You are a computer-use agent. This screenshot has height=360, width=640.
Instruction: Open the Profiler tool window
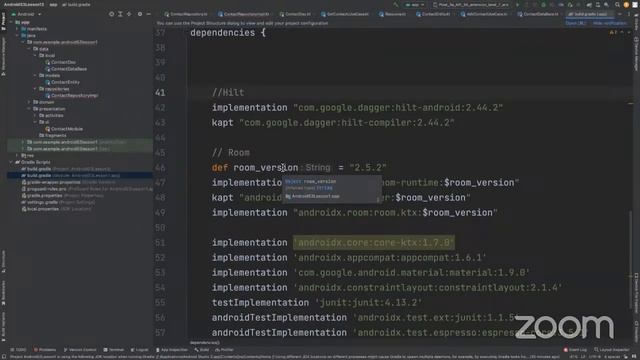tap(224, 350)
